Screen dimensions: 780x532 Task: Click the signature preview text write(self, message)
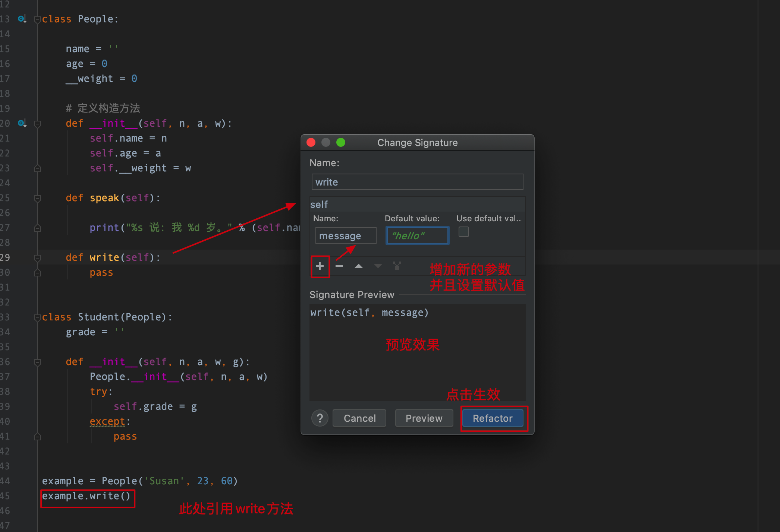tap(369, 313)
